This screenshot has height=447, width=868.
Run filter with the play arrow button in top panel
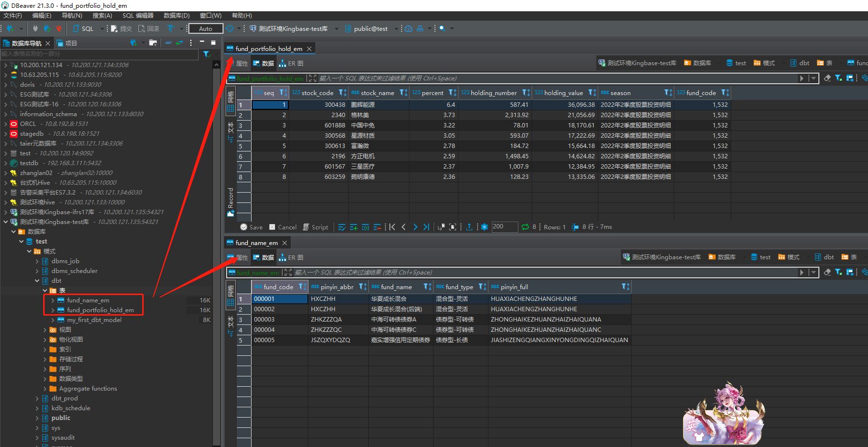pos(802,78)
